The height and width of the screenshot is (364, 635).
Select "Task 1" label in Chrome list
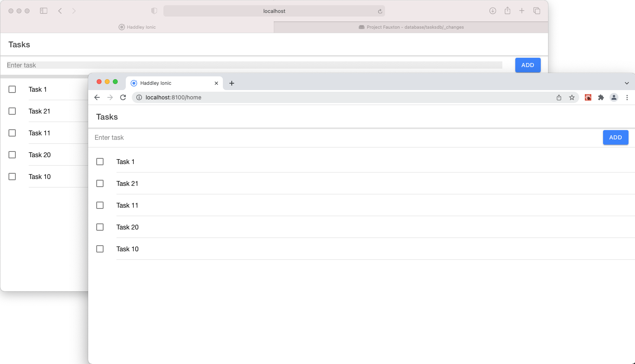[125, 162]
